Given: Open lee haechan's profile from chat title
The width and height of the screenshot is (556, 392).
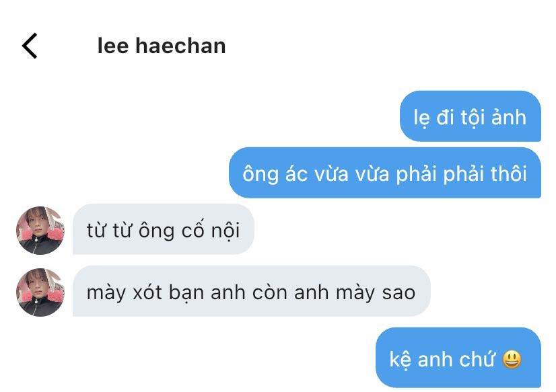Looking at the screenshot, I should click(x=162, y=46).
